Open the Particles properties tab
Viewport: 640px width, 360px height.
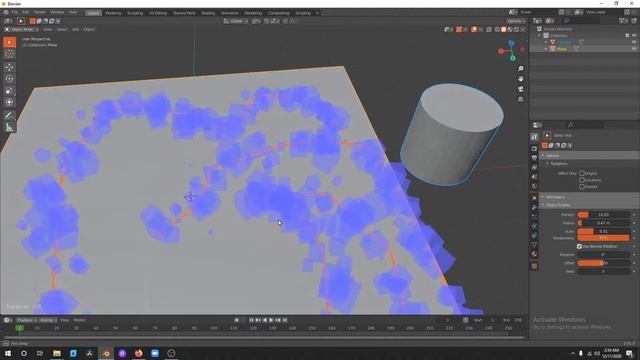coord(534,217)
